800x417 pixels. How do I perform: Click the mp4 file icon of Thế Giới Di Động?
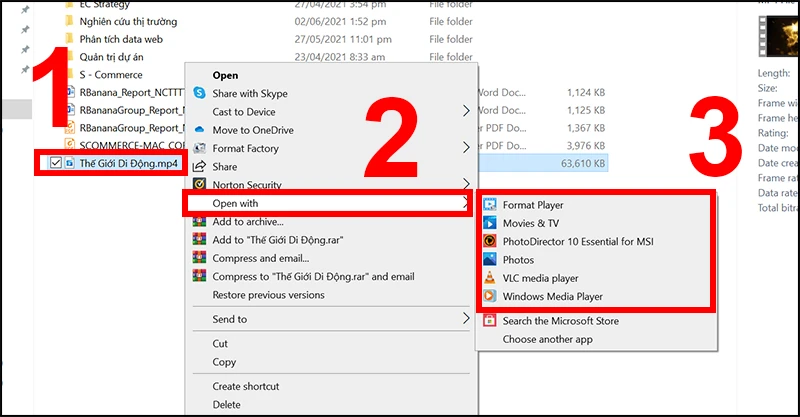69,163
